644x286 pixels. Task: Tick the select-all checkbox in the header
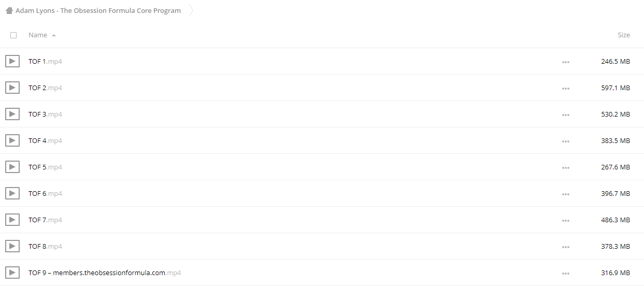pyautogui.click(x=13, y=35)
